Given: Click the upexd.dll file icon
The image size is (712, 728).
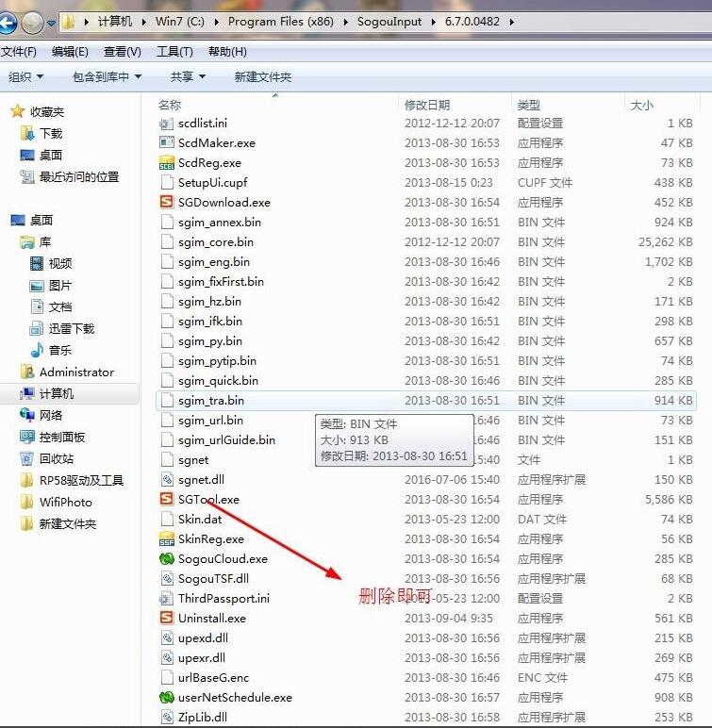Looking at the screenshot, I should 166,637.
